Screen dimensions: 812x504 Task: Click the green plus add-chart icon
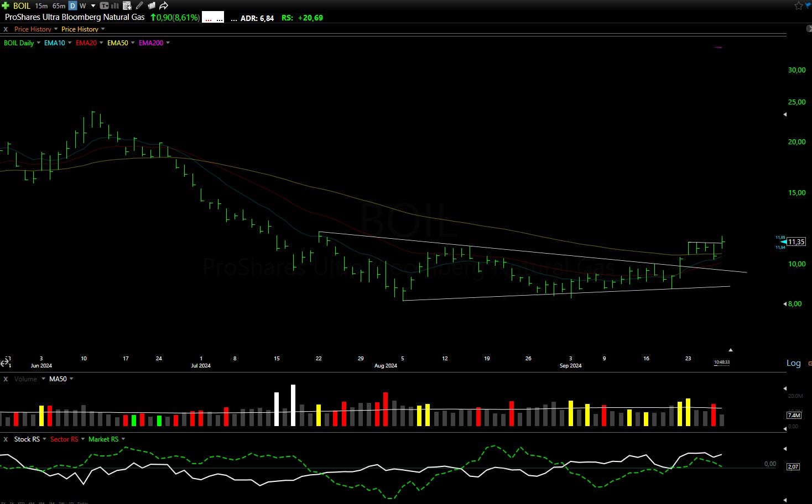[x=6, y=6]
